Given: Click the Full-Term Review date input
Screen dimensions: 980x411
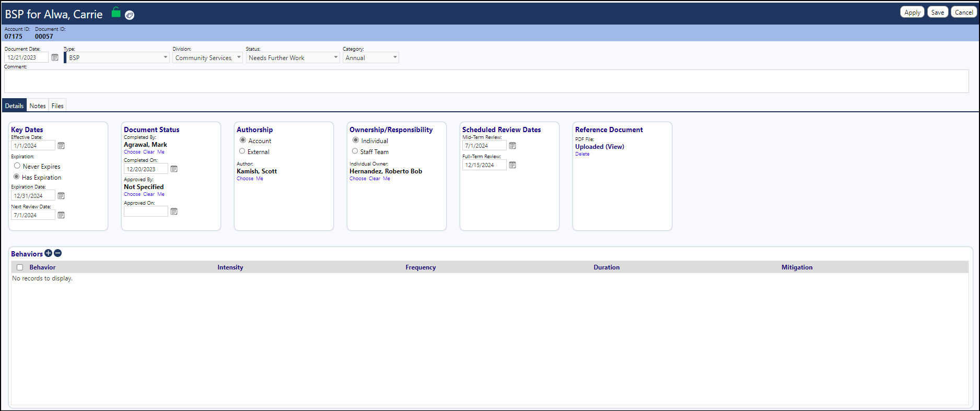Looking at the screenshot, I should pos(484,165).
